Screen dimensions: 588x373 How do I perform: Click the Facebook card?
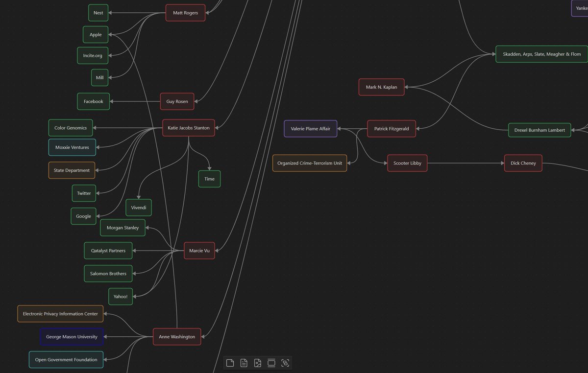(x=93, y=101)
